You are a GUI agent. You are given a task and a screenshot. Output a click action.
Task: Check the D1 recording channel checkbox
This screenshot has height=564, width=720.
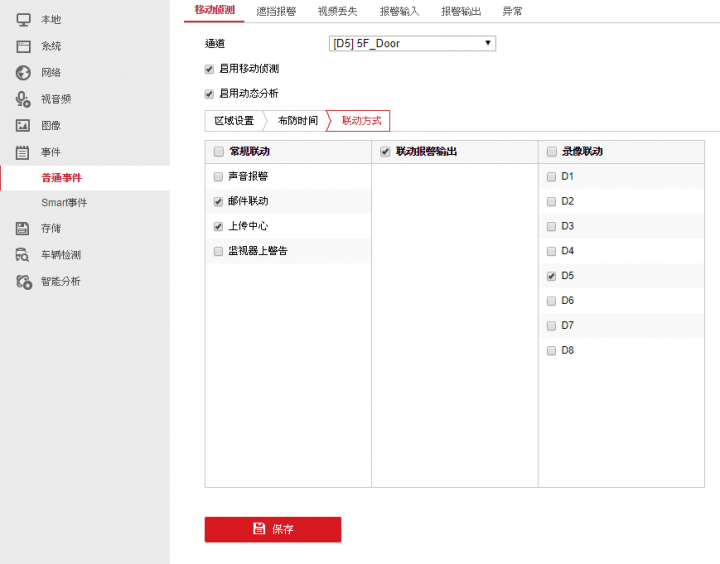click(551, 177)
